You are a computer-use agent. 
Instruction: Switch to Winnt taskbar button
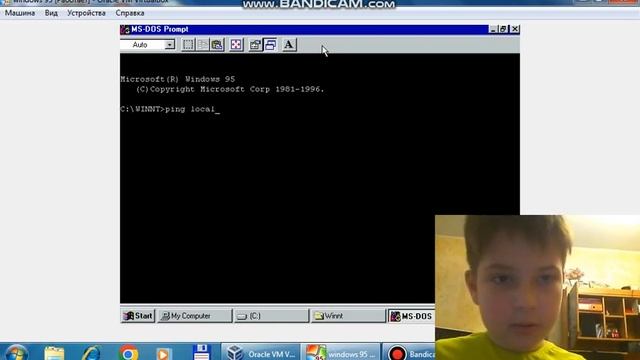point(348,316)
